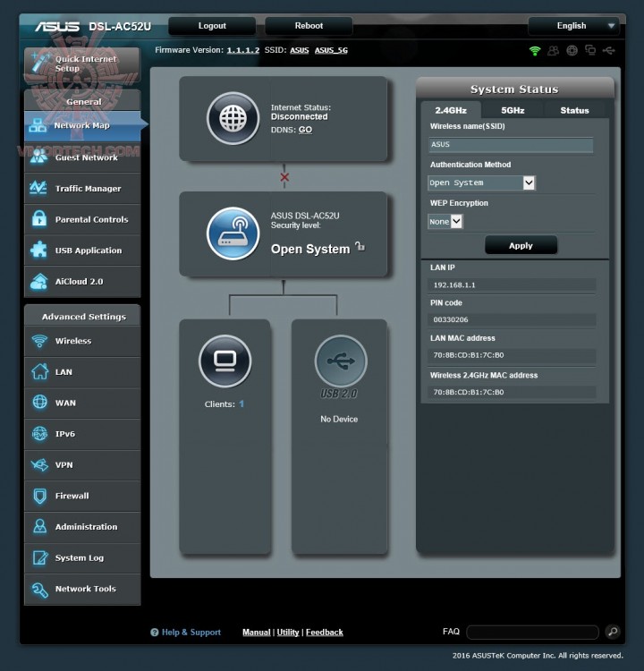Click the FAQ search input field

(532, 632)
